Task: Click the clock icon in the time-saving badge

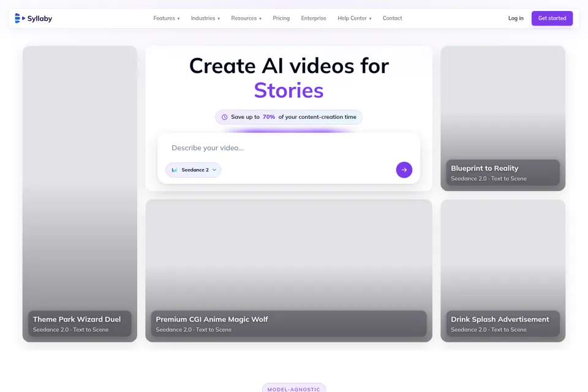Action: click(x=224, y=117)
